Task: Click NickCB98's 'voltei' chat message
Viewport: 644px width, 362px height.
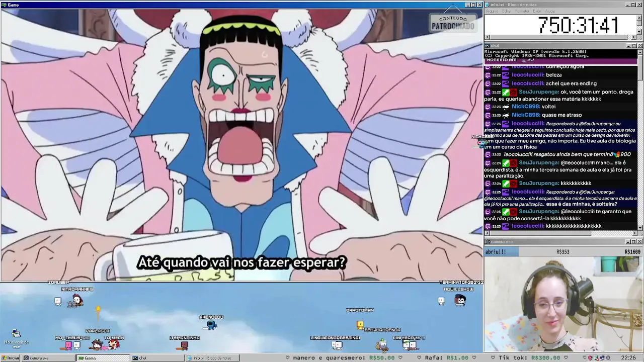Action: 548,107
